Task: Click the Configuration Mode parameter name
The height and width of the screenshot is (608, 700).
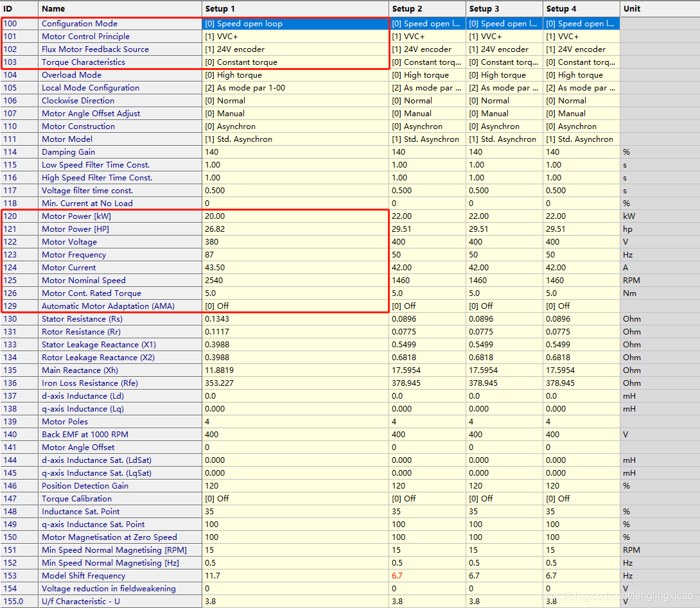Action: [x=80, y=24]
